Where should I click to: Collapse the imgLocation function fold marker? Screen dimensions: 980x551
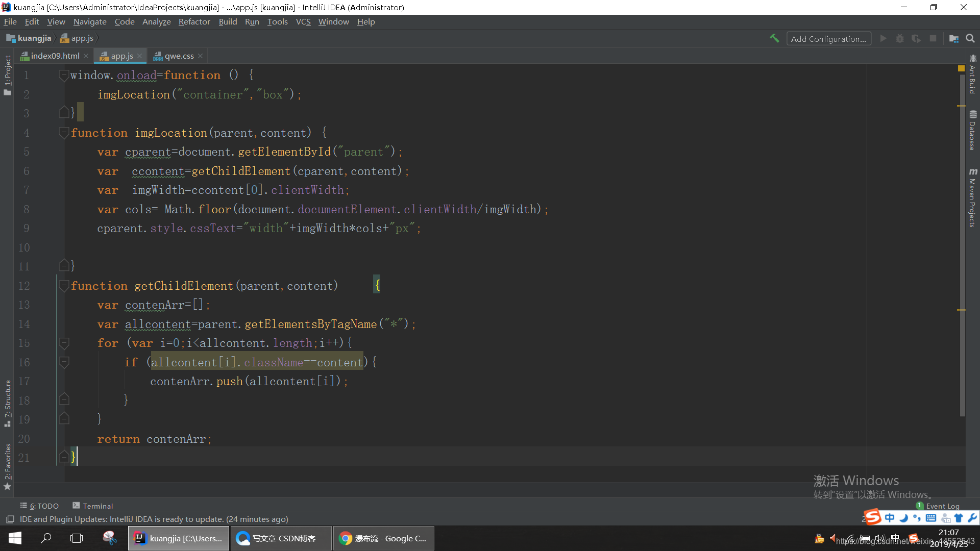click(x=64, y=133)
